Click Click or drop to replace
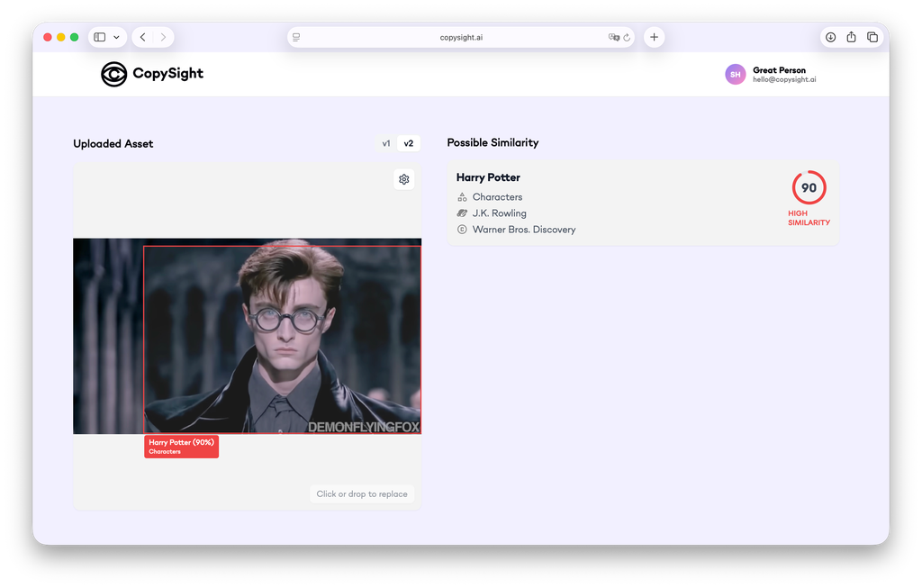Viewport: 922px width, 588px height. (362, 494)
